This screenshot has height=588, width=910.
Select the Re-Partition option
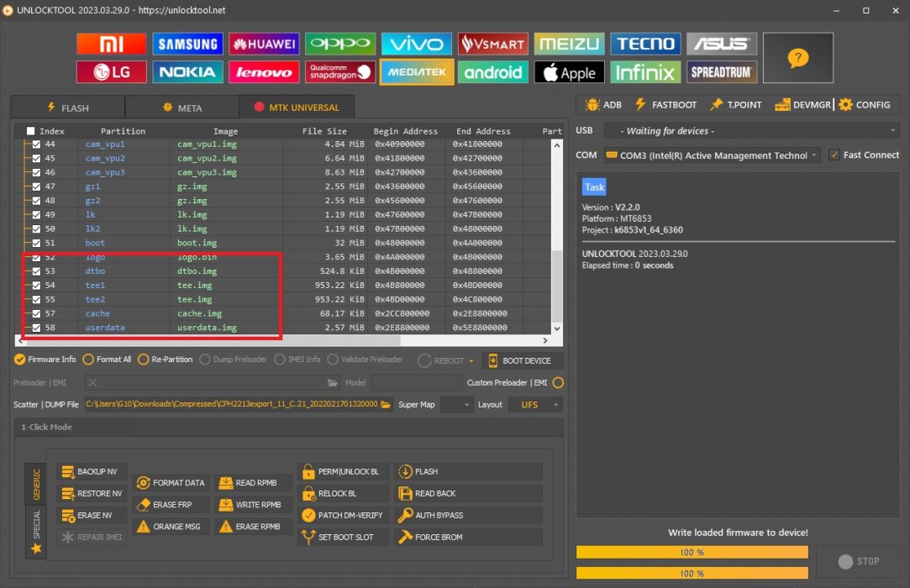(x=165, y=360)
